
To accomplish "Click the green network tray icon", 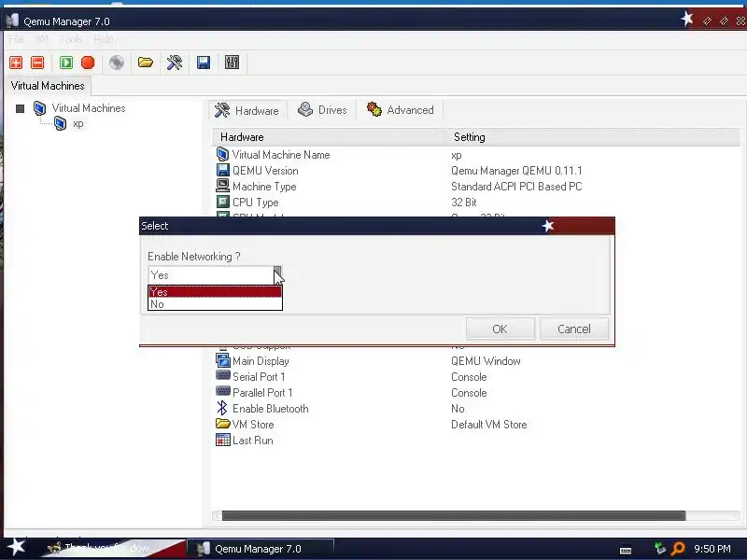I will coord(660,549).
